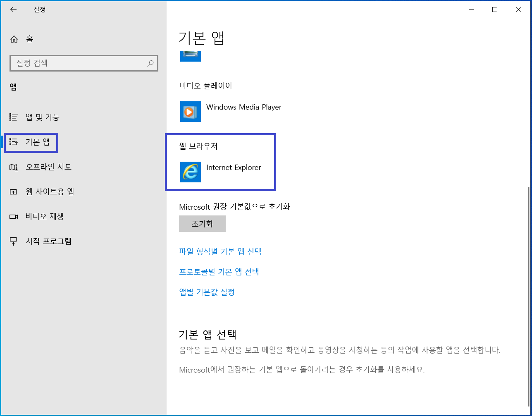Minimize the 설정 window
This screenshot has width=532, height=416.
pyautogui.click(x=471, y=10)
